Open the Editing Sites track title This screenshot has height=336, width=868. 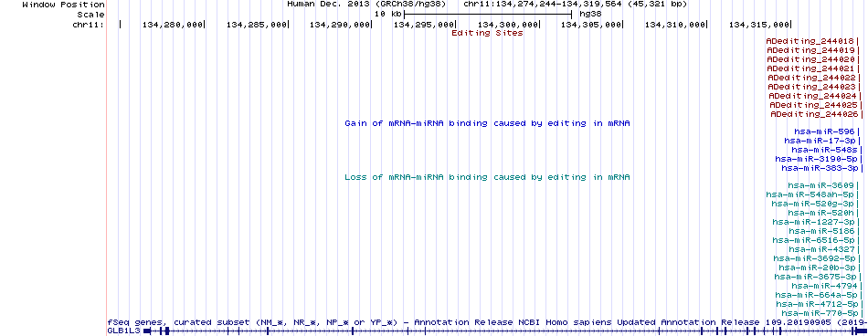[x=487, y=33]
